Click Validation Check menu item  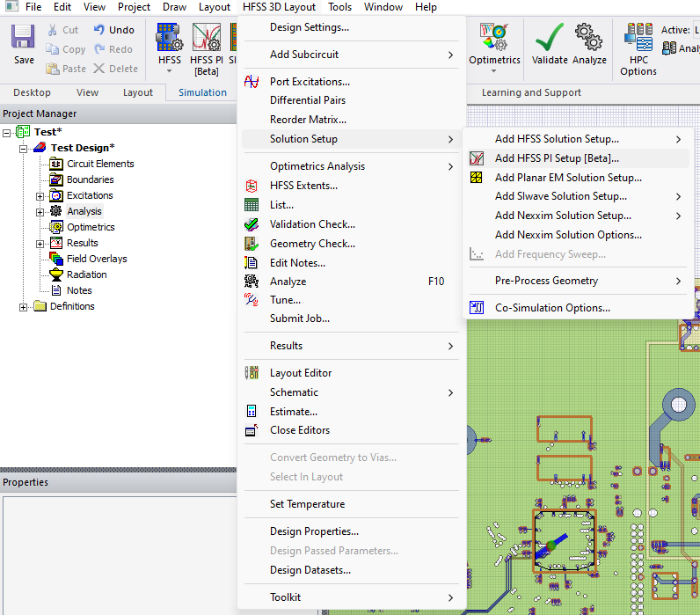(312, 224)
